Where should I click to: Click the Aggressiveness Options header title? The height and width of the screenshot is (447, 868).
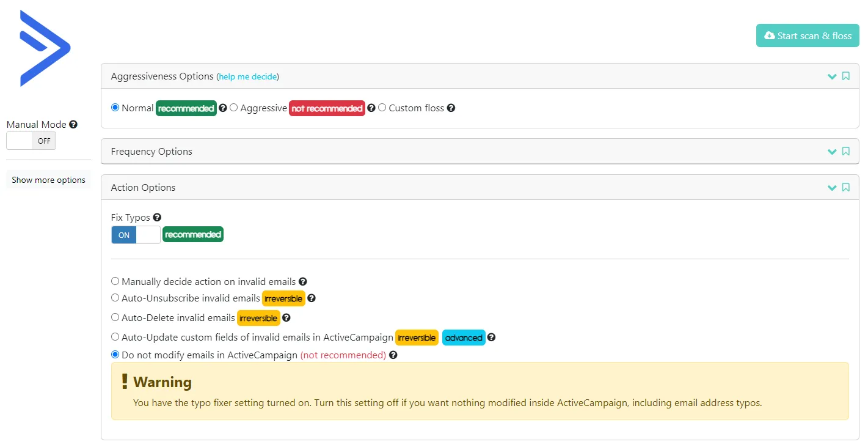point(162,76)
